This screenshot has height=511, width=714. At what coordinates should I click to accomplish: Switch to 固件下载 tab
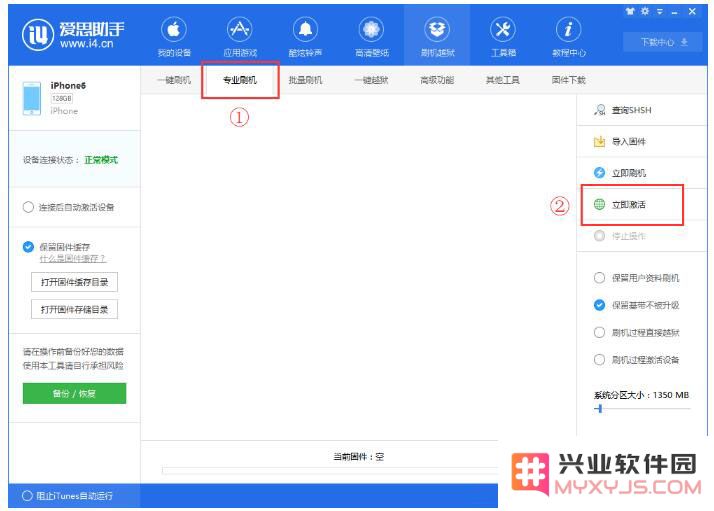tap(568, 80)
